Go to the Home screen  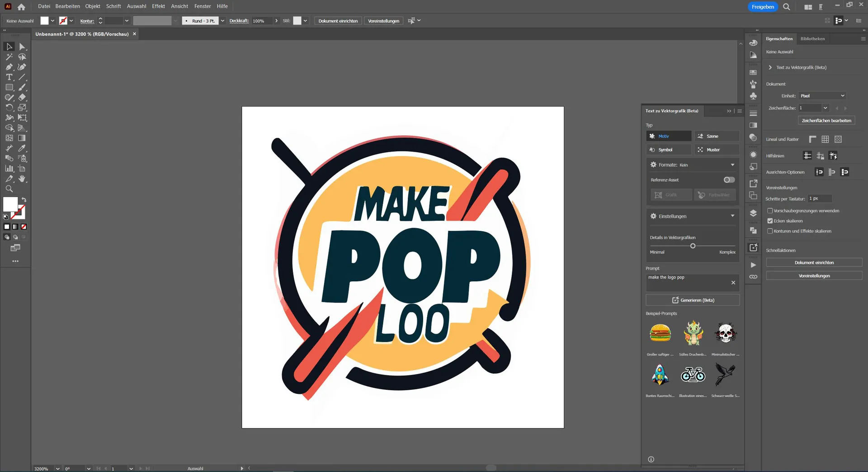pos(21,7)
